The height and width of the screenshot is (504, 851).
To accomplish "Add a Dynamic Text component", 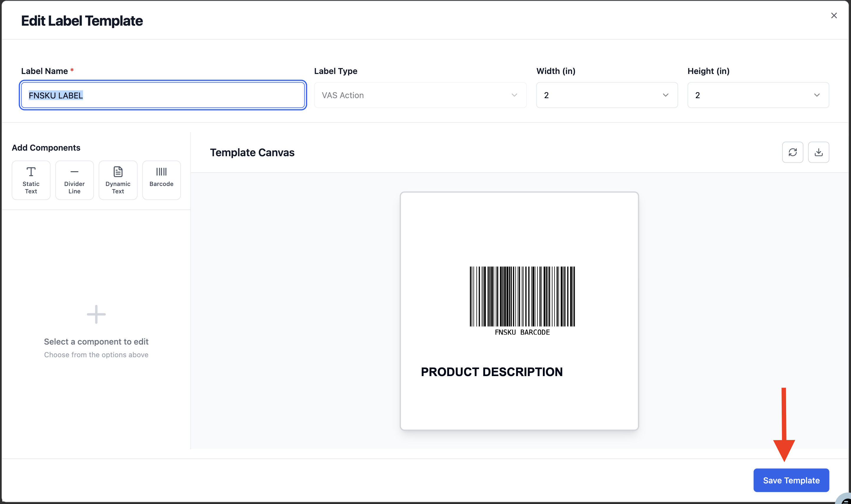I will (118, 180).
